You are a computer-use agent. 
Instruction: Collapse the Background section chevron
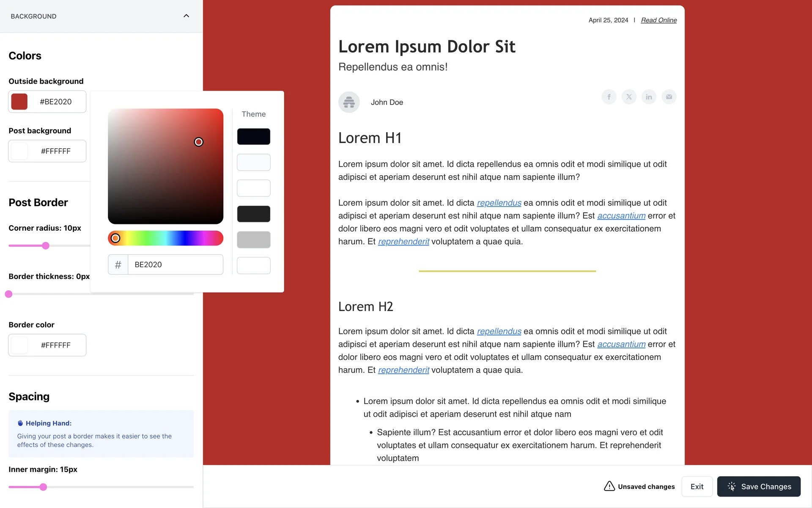tap(186, 16)
